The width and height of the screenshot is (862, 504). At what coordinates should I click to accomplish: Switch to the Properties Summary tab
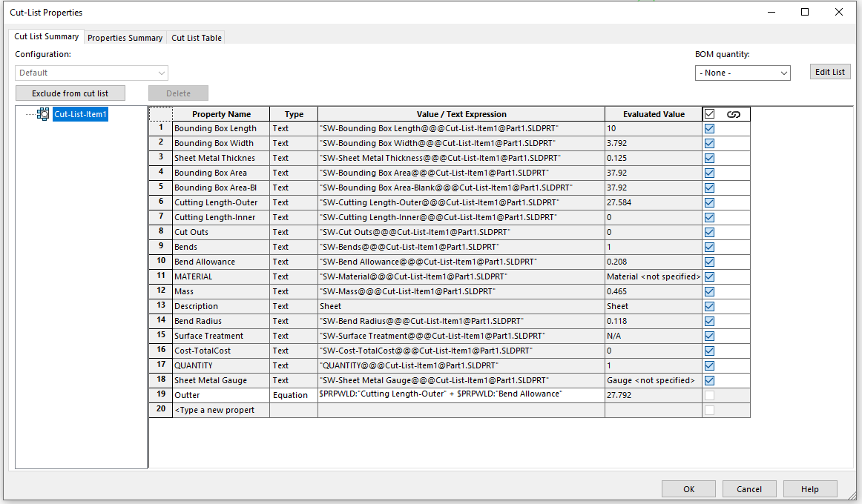tap(125, 38)
